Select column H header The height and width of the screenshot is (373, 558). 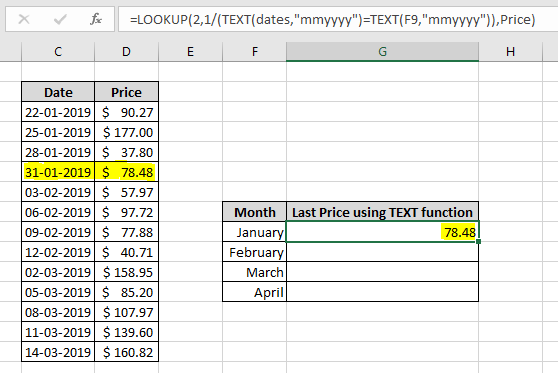(x=510, y=52)
